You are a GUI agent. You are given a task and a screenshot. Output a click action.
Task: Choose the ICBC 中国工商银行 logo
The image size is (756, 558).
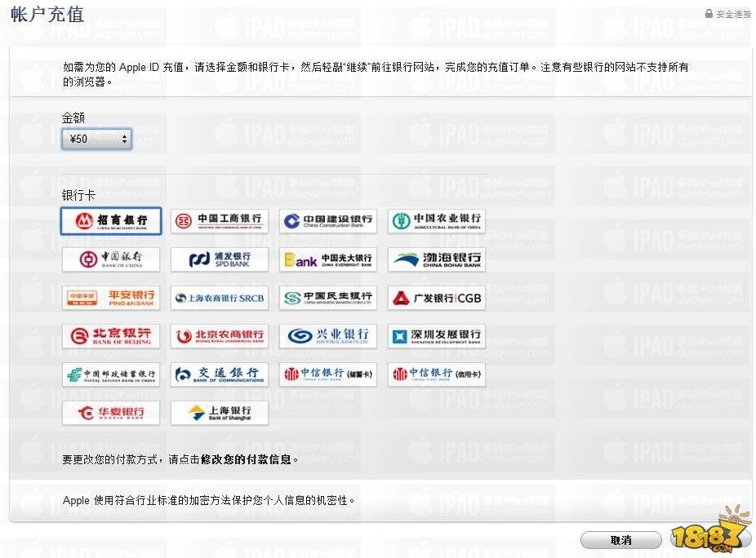(x=220, y=221)
